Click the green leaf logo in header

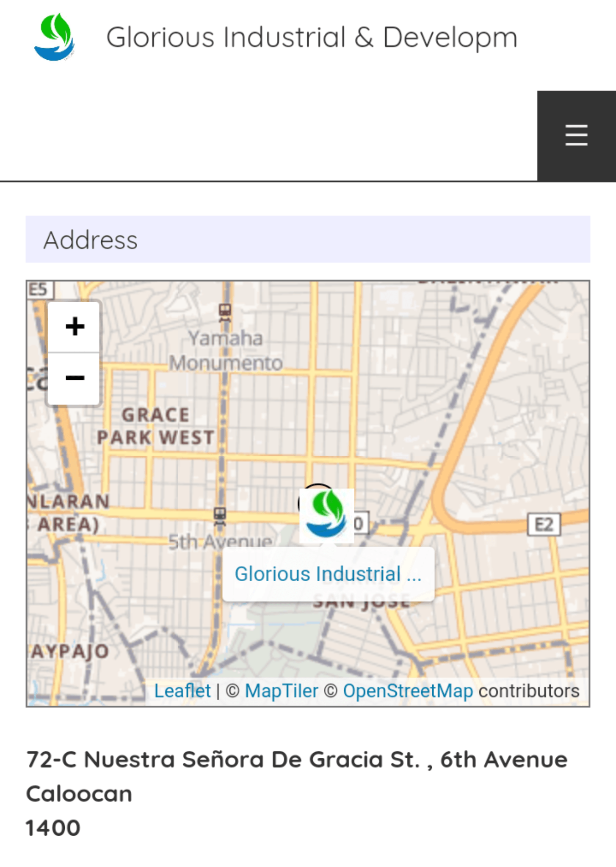click(54, 37)
